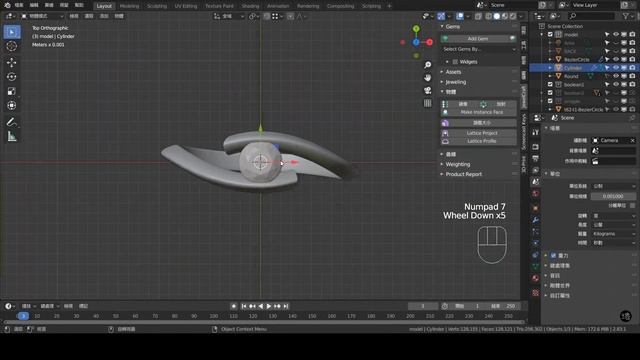Open the Animation workspace tab
The width and height of the screenshot is (640, 360).
(x=278, y=6)
